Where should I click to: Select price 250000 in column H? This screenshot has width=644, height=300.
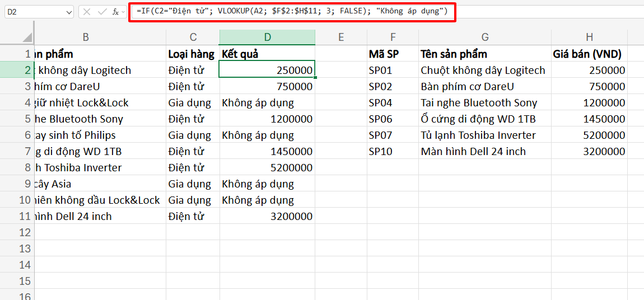point(589,70)
